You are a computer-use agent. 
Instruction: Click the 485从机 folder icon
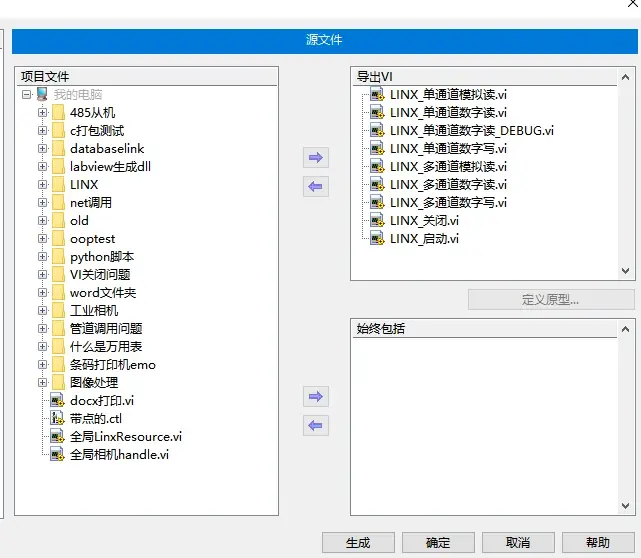[58, 112]
